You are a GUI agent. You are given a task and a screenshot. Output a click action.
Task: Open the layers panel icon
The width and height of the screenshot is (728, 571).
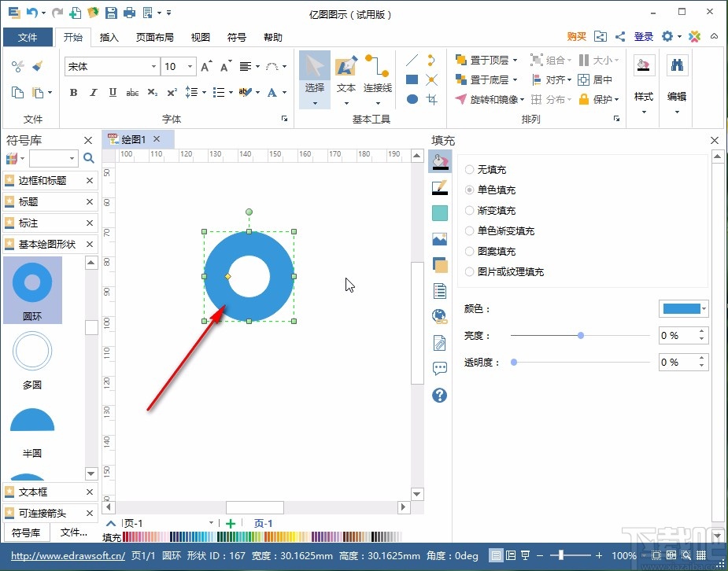pos(440,265)
